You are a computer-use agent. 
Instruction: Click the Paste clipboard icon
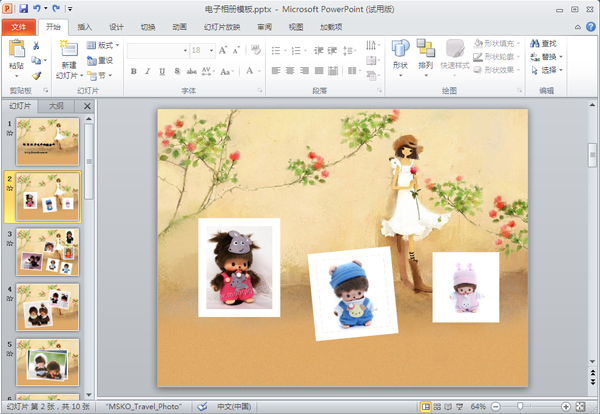pos(16,49)
